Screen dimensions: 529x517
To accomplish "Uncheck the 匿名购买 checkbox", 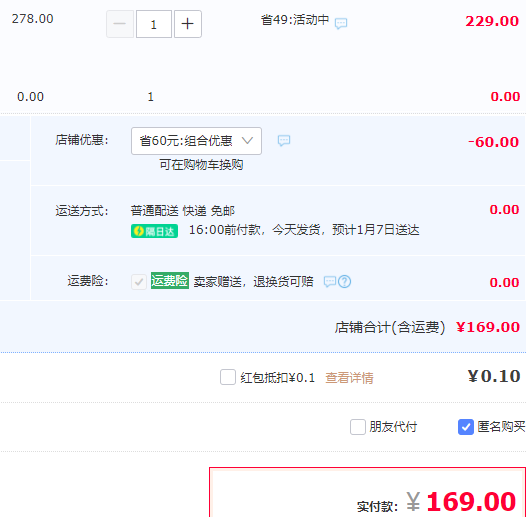I will click(466, 427).
